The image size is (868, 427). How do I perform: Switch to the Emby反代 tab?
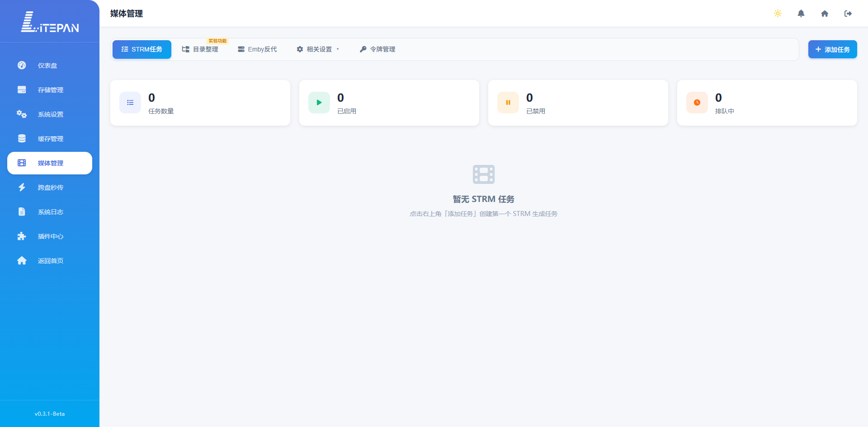(257, 49)
